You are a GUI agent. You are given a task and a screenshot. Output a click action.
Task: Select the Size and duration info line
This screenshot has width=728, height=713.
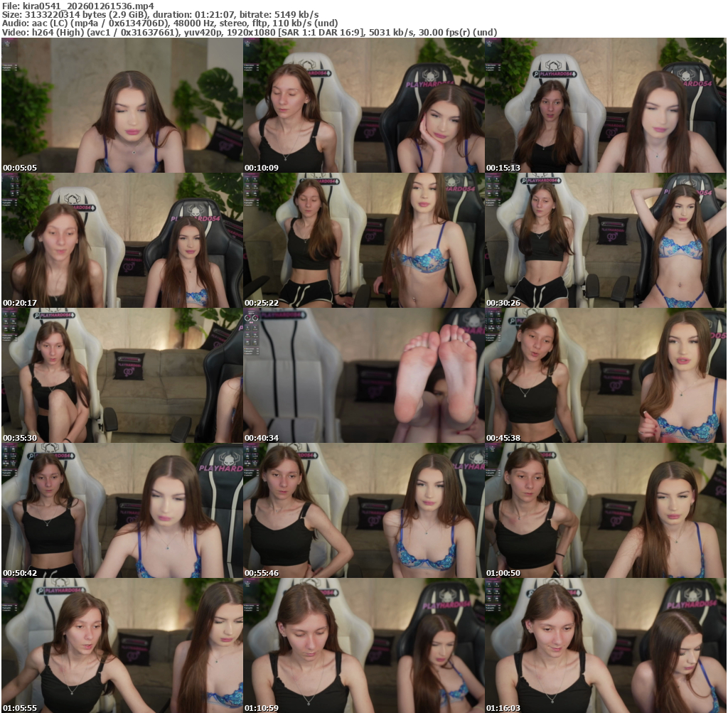[x=160, y=15]
